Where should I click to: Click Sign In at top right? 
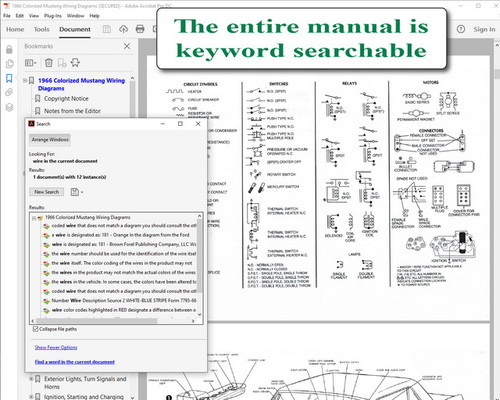tap(484, 29)
